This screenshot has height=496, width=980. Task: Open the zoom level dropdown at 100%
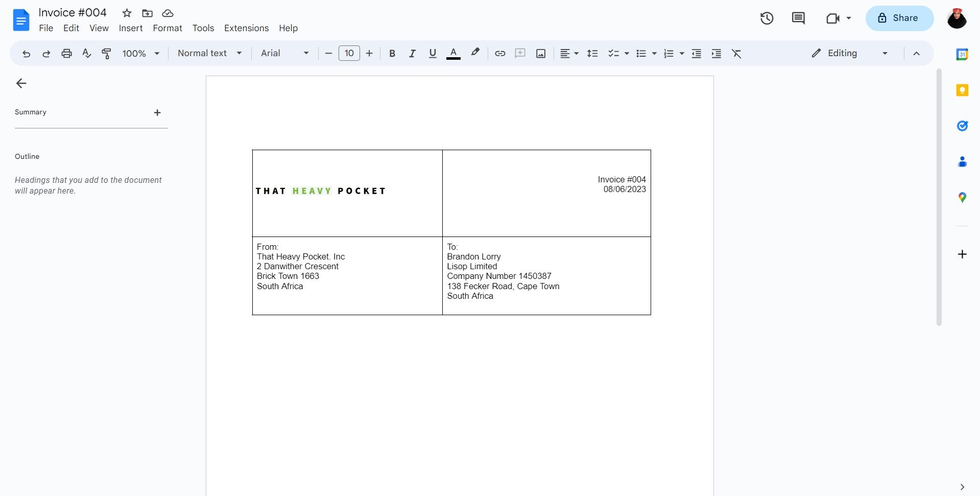(x=141, y=53)
